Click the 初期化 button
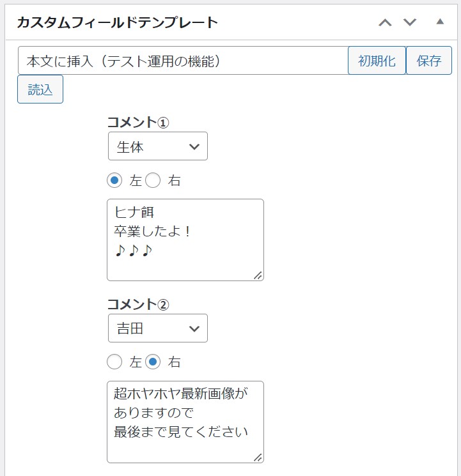The width and height of the screenshot is (461, 476). 377,61
